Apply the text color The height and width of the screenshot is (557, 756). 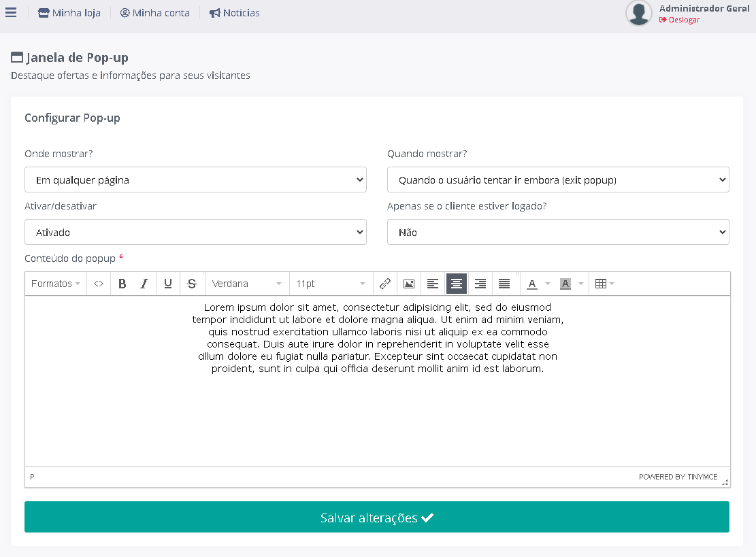(x=532, y=284)
